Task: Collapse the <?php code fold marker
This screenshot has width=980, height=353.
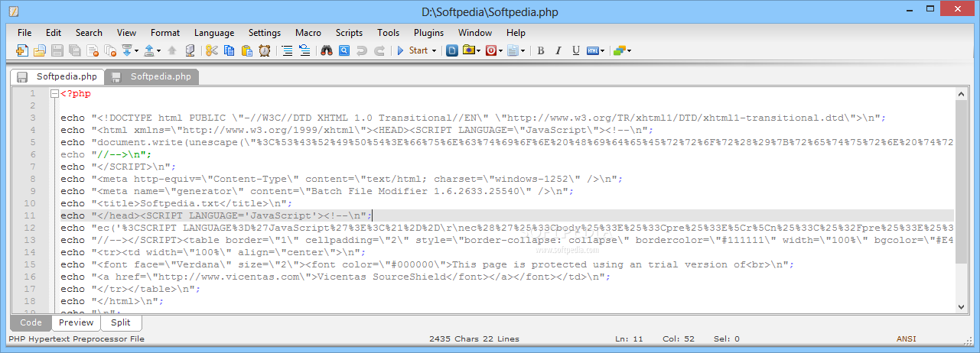Action: click(x=54, y=93)
